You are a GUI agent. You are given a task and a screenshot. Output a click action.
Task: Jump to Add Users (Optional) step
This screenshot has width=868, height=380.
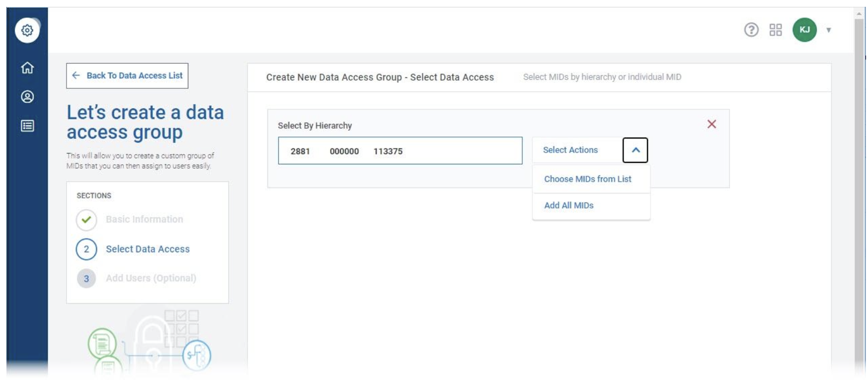pos(150,278)
